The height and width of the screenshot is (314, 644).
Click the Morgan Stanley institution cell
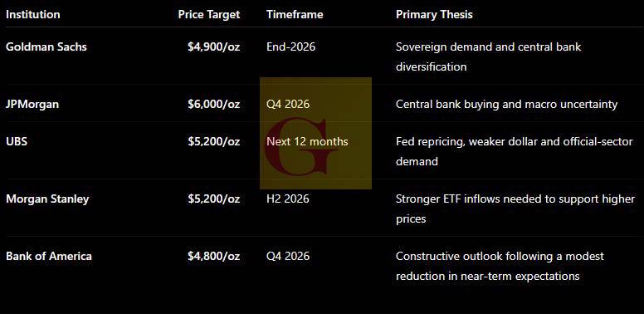pyautogui.click(x=47, y=199)
